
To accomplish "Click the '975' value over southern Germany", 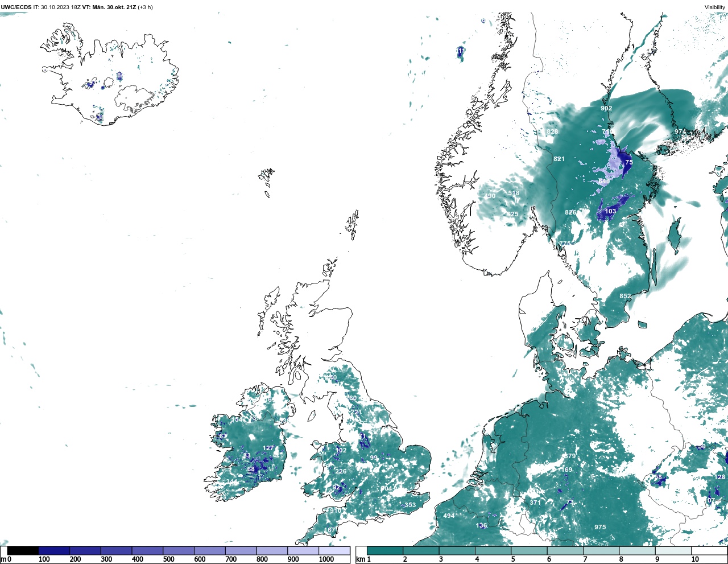I will pyautogui.click(x=600, y=527).
